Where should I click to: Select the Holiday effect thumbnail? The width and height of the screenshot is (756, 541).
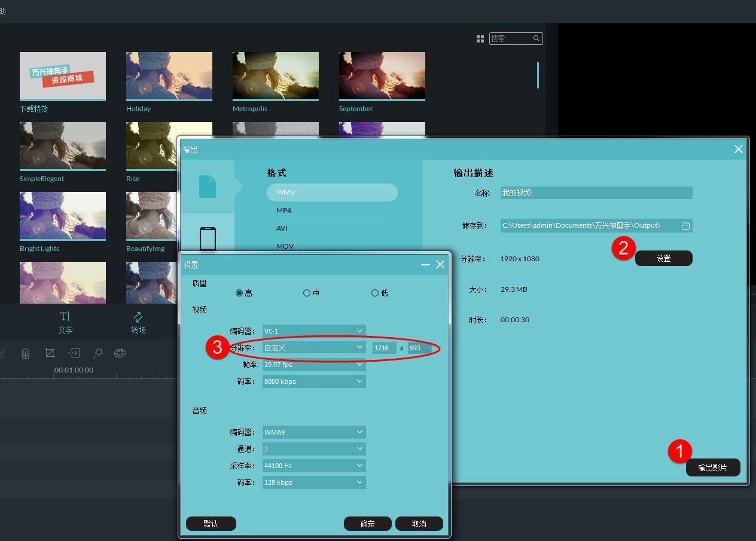pos(169,75)
